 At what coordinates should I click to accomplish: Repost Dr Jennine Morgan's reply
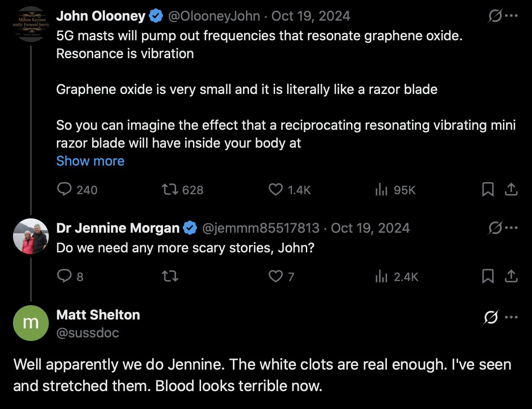[170, 277]
